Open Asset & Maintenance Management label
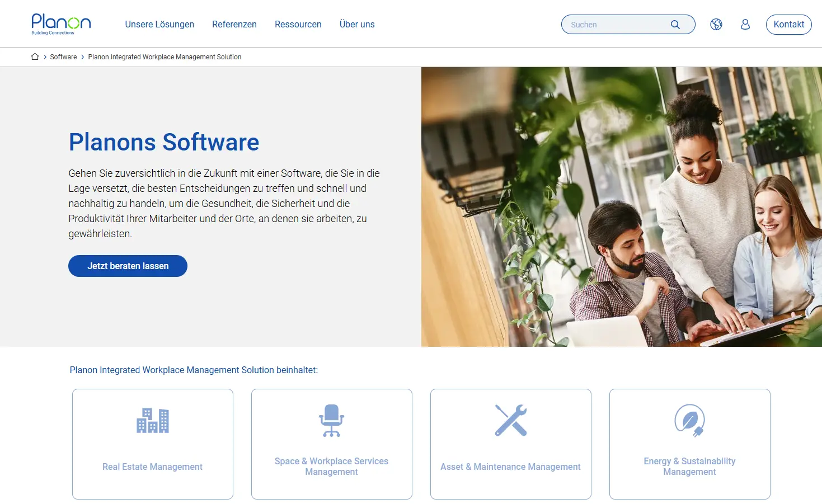The image size is (822, 504). click(510, 467)
